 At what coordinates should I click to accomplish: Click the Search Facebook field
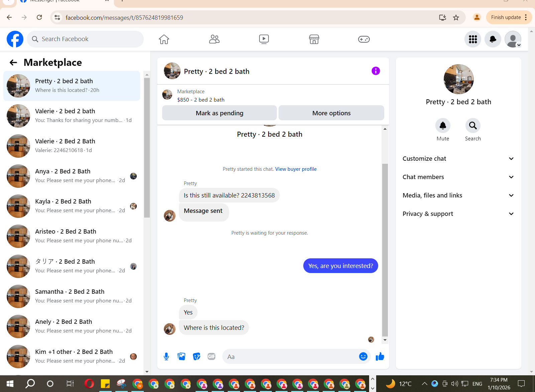pos(85,39)
